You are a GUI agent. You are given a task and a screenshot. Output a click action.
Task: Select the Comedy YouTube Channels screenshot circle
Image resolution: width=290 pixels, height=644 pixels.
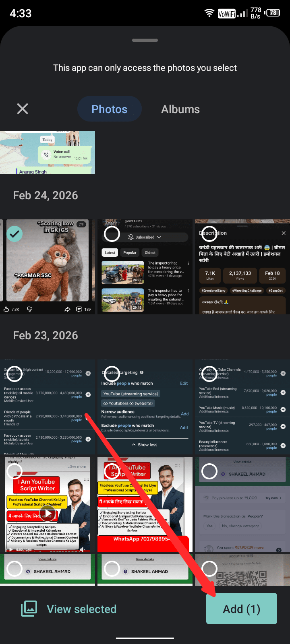(x=209, y=374)
